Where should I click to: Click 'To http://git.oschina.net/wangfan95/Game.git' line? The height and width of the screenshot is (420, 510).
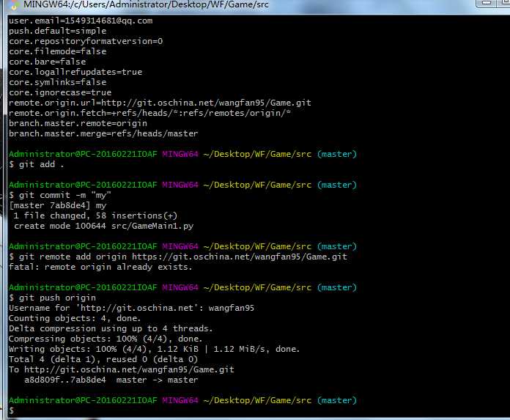122,369
